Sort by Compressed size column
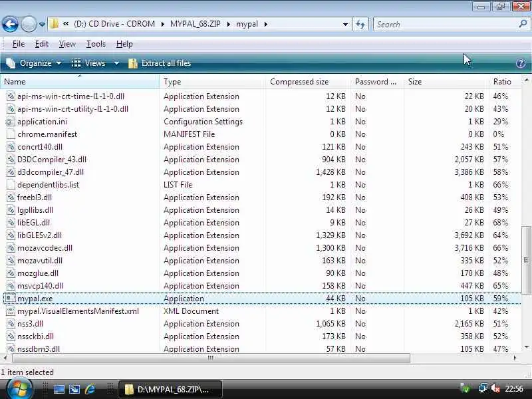Screen dimensions: 532x399 click(308, 82)
